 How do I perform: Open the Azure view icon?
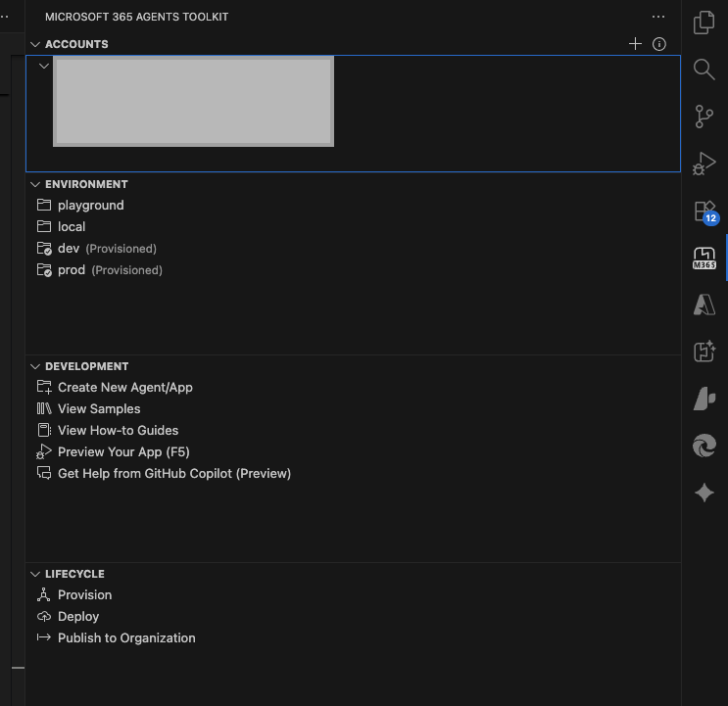pos(704,305)
